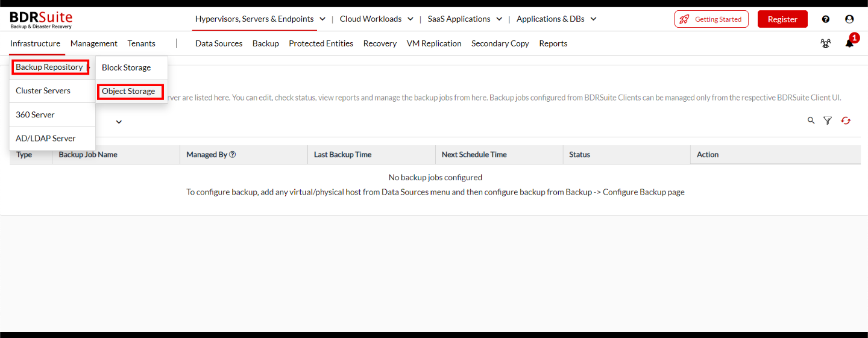Select 360 Server in the Infrastructure menu
Image resolution: width=868 pixels, height=338 pixels.
click(52, 114)
